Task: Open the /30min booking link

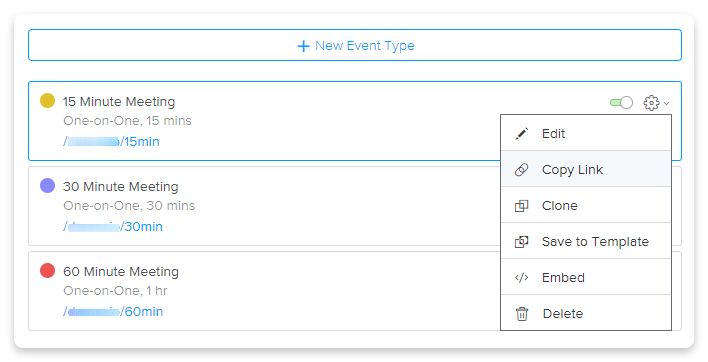Action: [113, 227]
